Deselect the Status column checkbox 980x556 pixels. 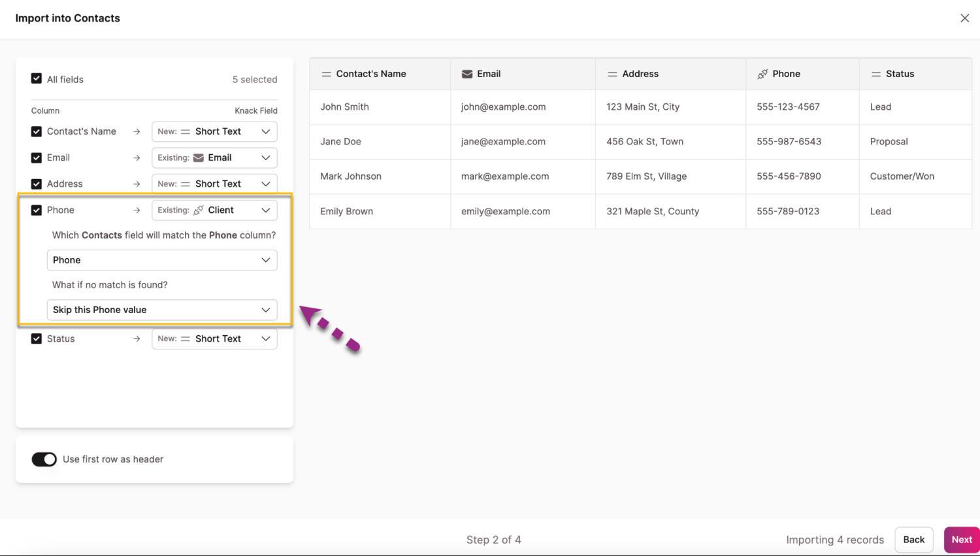[37, 338]
